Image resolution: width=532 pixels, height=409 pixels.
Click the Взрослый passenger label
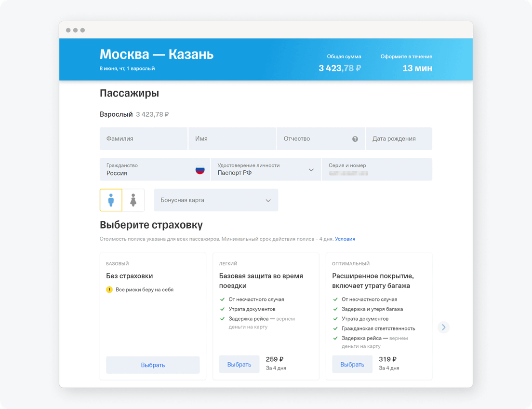[116, 114]
